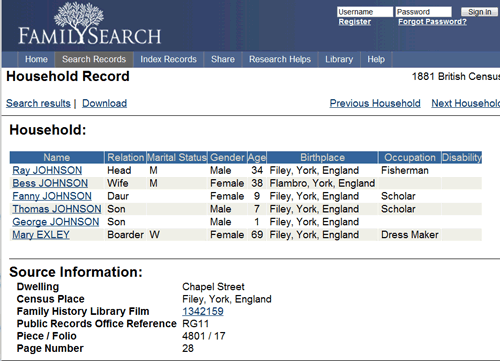Click the FamilySearch tree logo

tap(90, 23)
